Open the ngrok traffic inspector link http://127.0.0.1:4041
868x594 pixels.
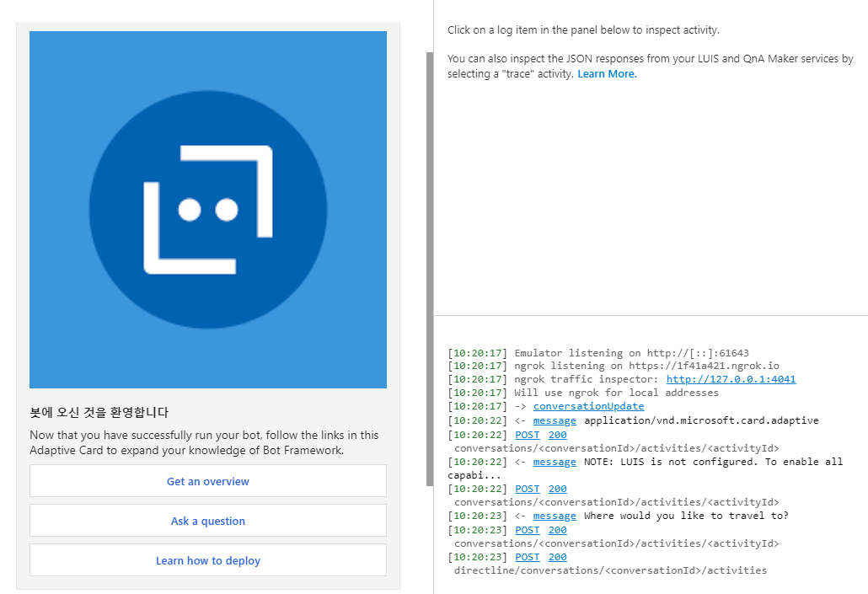pos(731,379)
